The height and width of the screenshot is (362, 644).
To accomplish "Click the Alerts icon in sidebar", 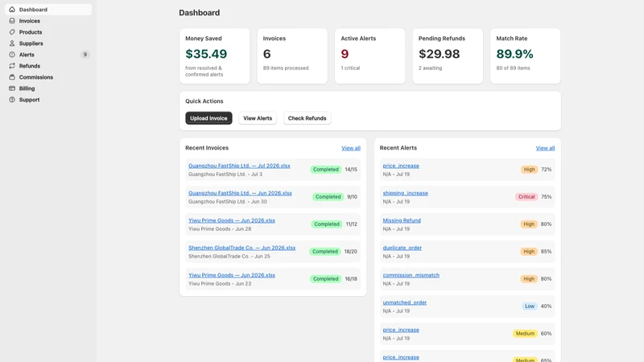I will (x=12, y=55).
